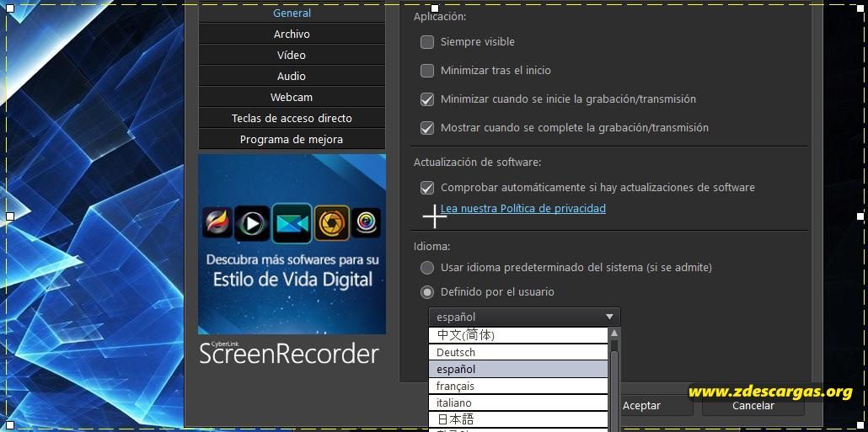Viewport: 868px width, 432px height.
Task: Go to the Audio tab
Action: coord(292,77)
